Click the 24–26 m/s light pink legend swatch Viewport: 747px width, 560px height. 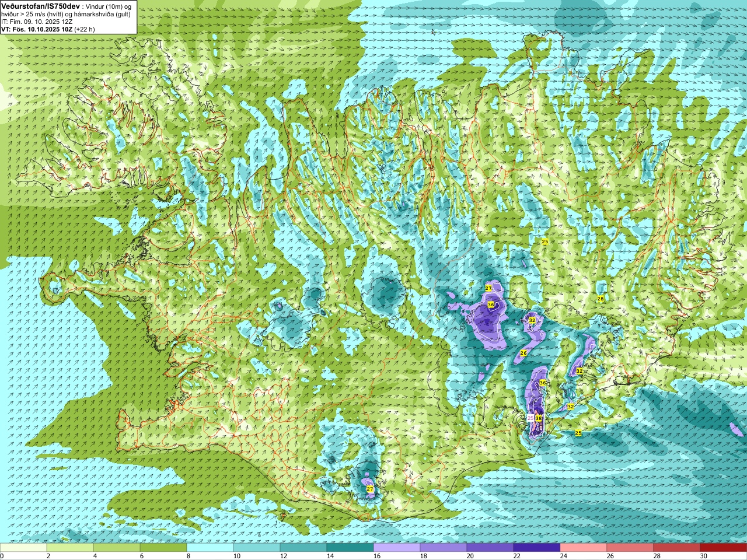(584, 548)
